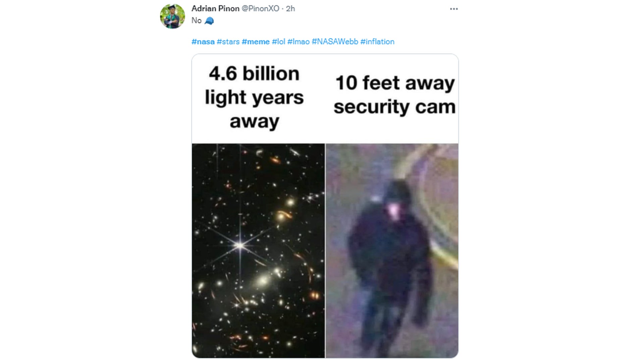Click the blue cap emoji in tweet
Screen dimensions: 644x362
tap(209, 21)
